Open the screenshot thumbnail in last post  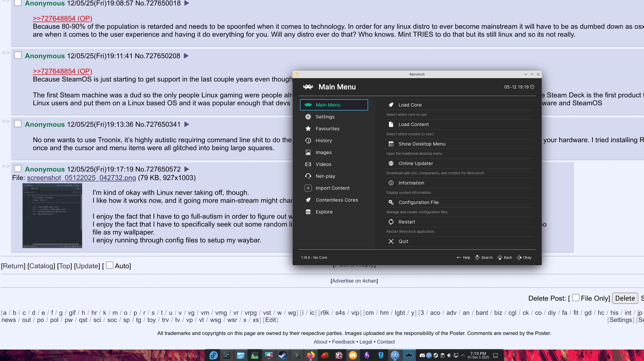coord(52,216)
